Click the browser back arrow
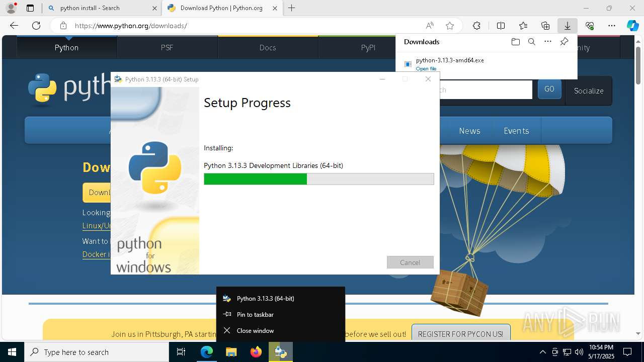This screenshot has height=362, width=644. pyautogui.click(x=14, y=26)
